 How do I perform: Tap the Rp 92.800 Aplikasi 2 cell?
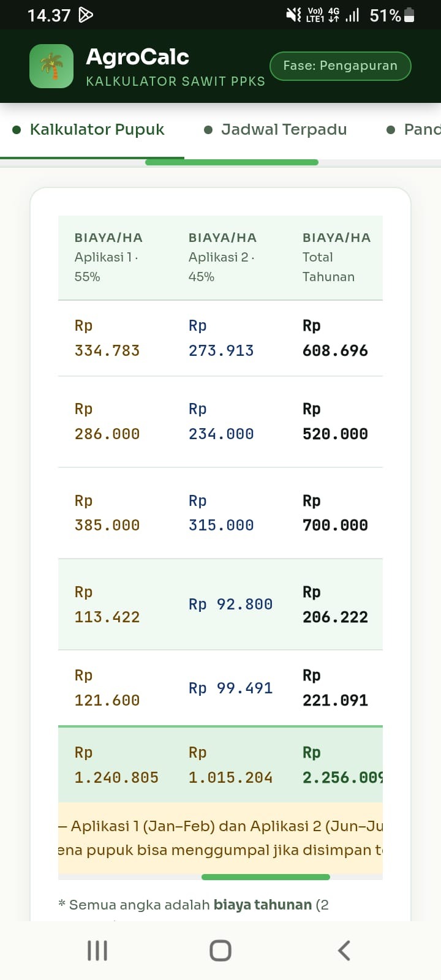click(x=230, y=605)
